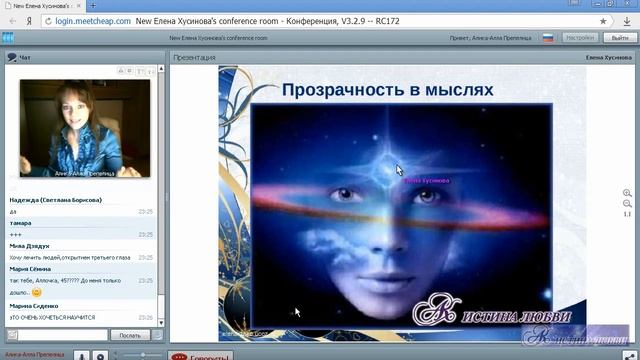Click the share icon at bottom right
The image size is (640, 360).
630,356
